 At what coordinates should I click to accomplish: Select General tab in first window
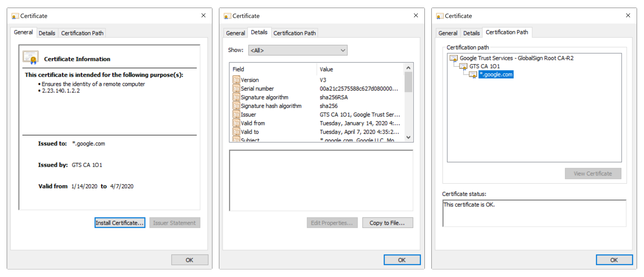(x=23, y=32)
